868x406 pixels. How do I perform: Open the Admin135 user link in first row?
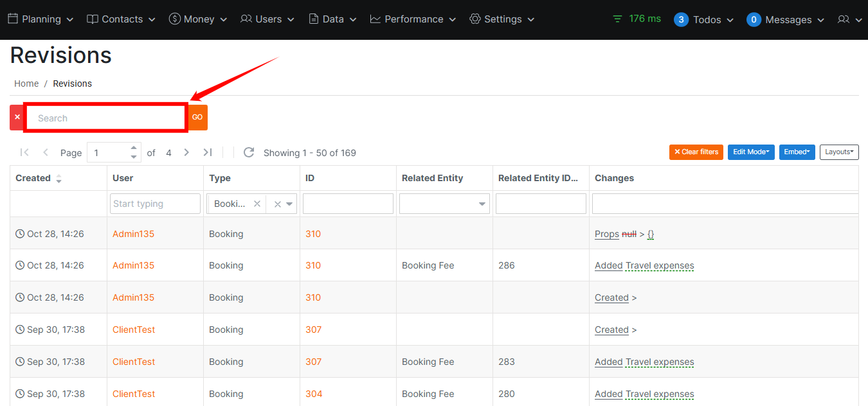(x=133, y=234)
